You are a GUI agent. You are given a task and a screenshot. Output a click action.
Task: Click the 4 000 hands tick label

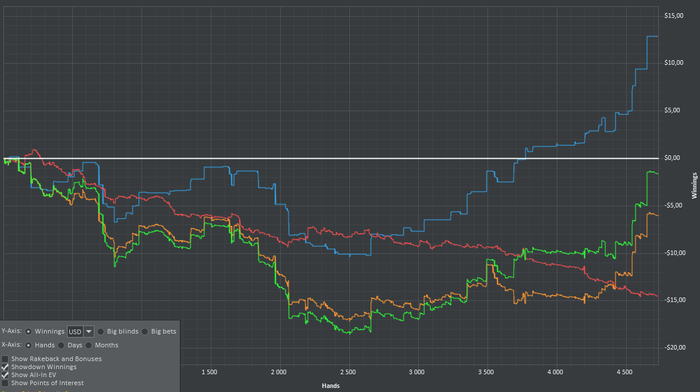tap(555, 372)
